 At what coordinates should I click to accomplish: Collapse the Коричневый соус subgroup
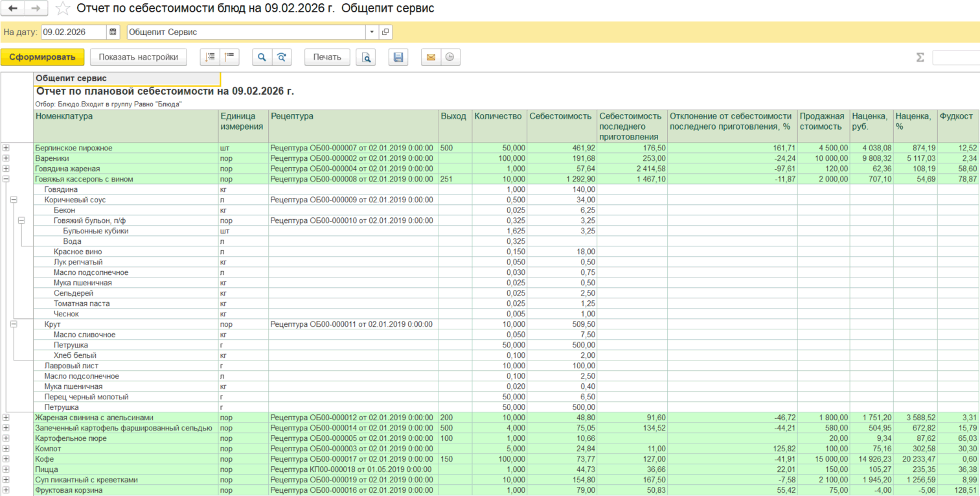[14, 200]
